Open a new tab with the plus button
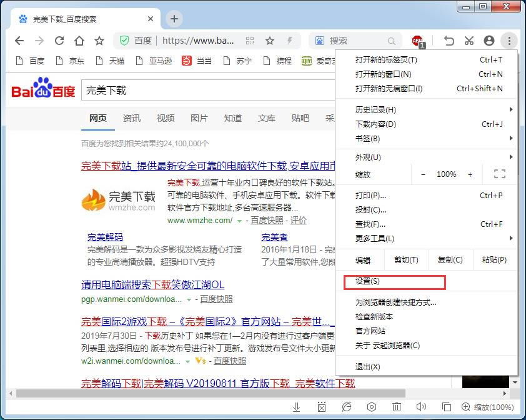Image resolution: width=526 pixels, height=420 pixels. (174, 19)
